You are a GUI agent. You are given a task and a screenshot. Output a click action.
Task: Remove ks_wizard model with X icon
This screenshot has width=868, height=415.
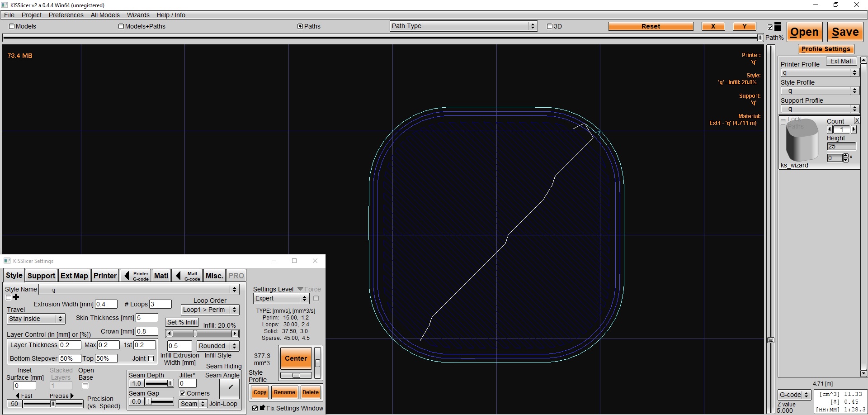point(857,120)
